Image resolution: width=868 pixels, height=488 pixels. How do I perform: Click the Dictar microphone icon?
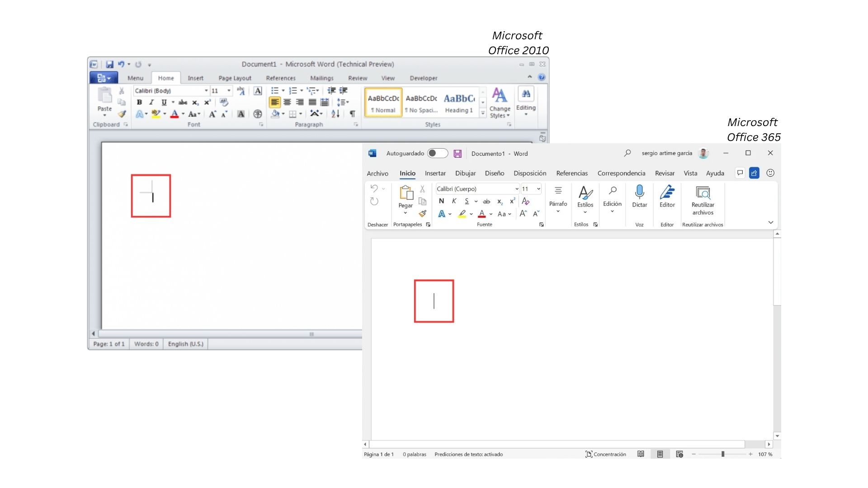click(639, 192)
